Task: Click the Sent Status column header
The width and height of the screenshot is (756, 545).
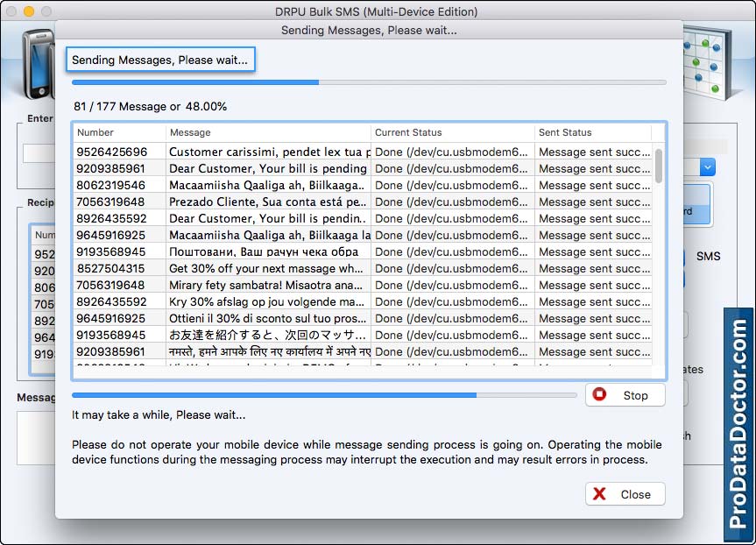Action: point(592,132)
